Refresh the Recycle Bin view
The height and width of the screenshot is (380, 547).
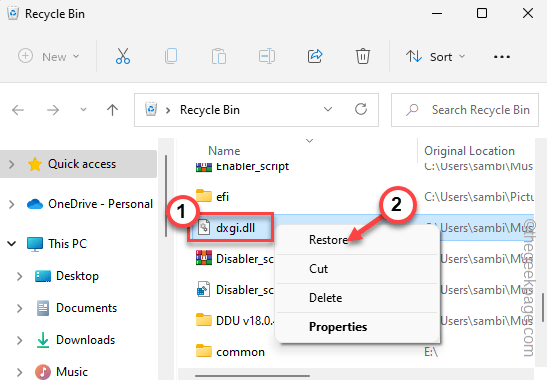pyautogui.click(x=361, y=109)
